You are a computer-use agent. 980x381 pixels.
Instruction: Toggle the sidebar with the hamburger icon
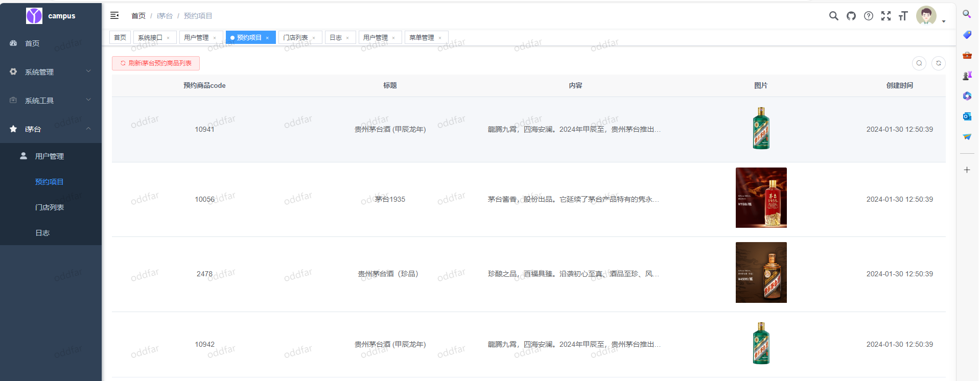(x=114, y=16)
